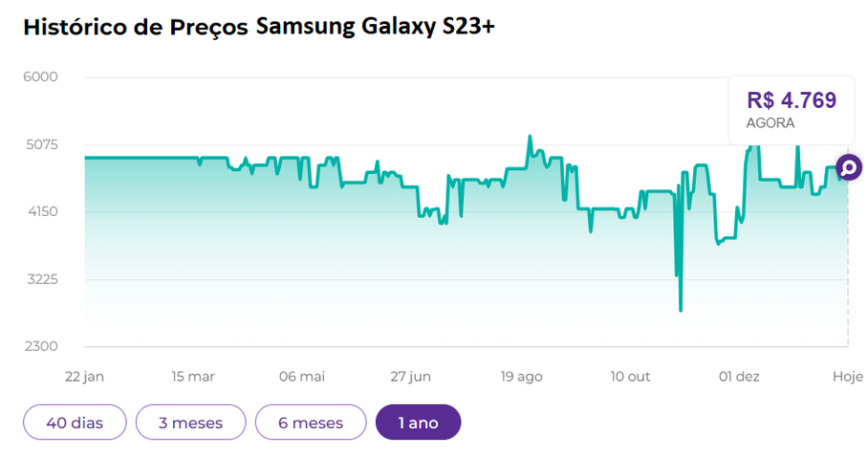Click the 06 mai date label

point(302,377)
